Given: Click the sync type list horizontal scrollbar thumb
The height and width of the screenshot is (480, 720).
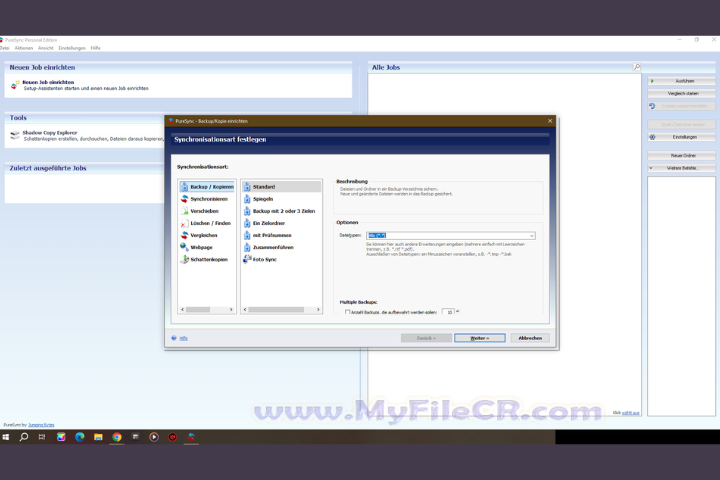Looking at the screenshot, I should click(x=198, y=310).
